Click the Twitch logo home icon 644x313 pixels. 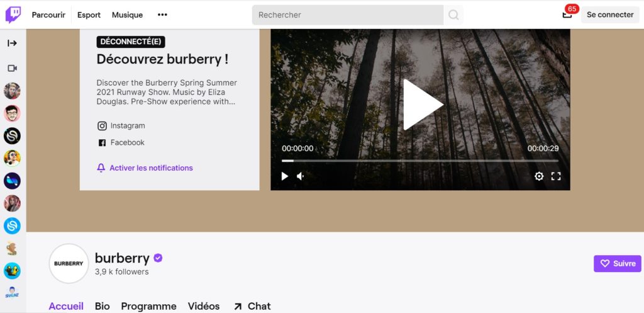13,14
